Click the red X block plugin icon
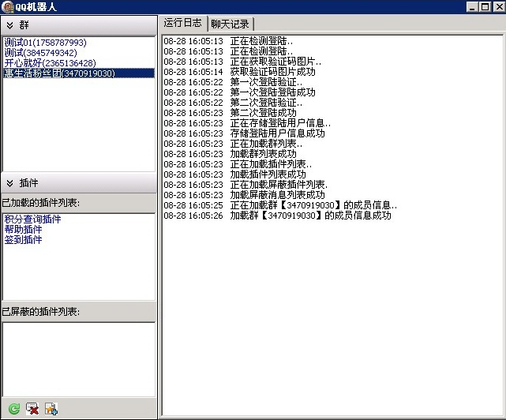Screen dimensions: 506x420 [x=32, y=408]
